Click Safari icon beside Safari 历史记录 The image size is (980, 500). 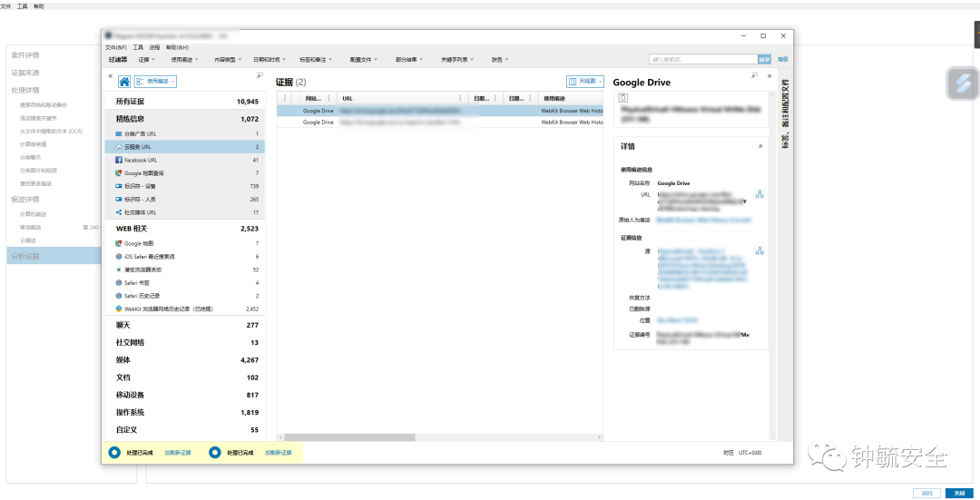[x=119, y=296]
